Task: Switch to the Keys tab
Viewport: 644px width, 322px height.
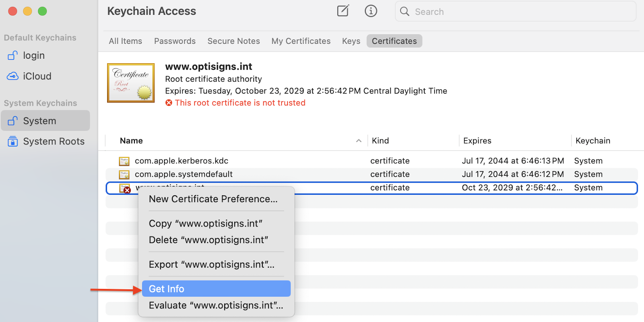Action: pyautogui.click(x=351, y=41)
